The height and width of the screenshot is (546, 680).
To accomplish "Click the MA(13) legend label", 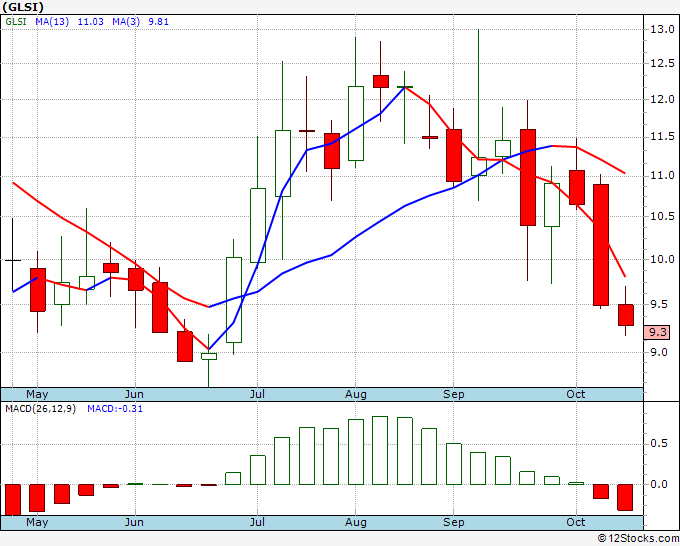I will click(52, 22).
